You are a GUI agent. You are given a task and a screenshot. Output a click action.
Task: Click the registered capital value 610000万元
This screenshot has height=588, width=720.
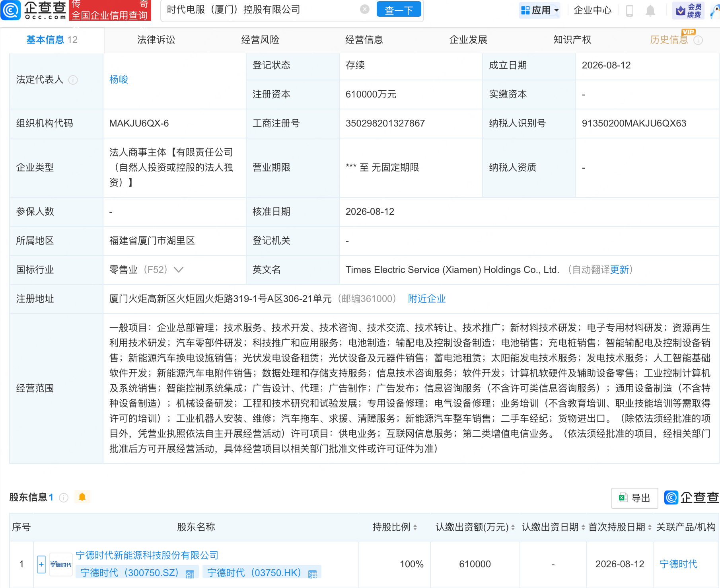click(x=371, y=94)
